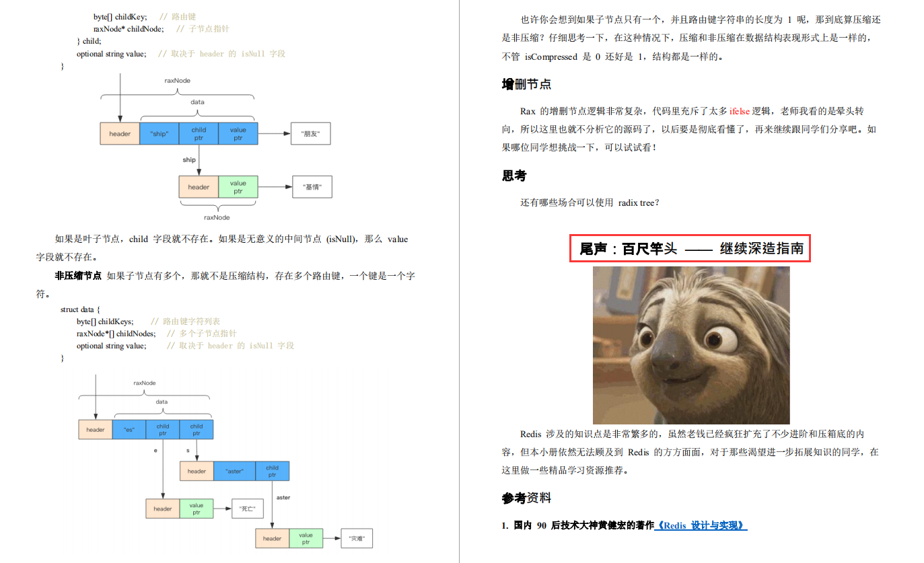Click the bold 非压缩节点 text
This screenshot has width=924, height=563.
pos(78,276)
